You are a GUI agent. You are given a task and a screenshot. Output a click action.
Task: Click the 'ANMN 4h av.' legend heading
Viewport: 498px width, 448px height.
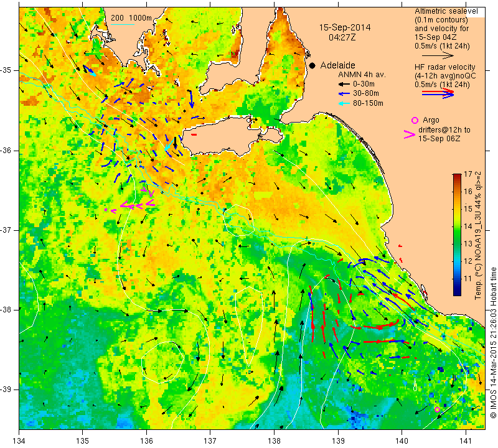(x=362, y=75)
